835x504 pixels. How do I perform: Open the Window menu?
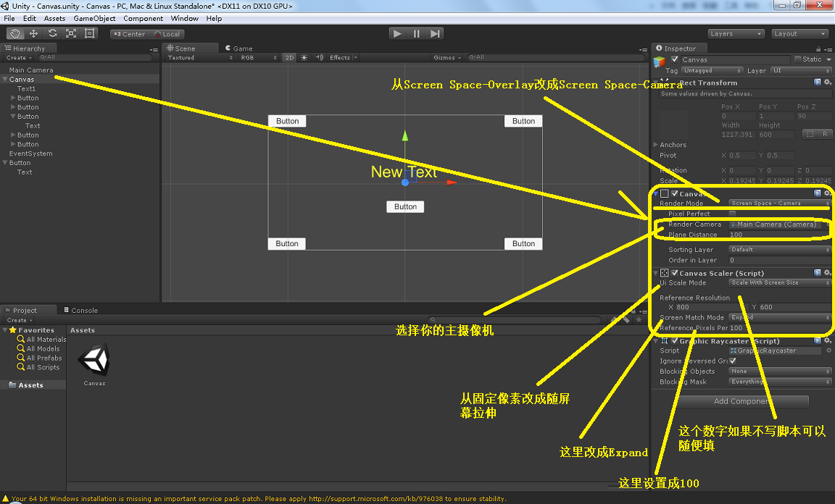click(x=185, y=18)
